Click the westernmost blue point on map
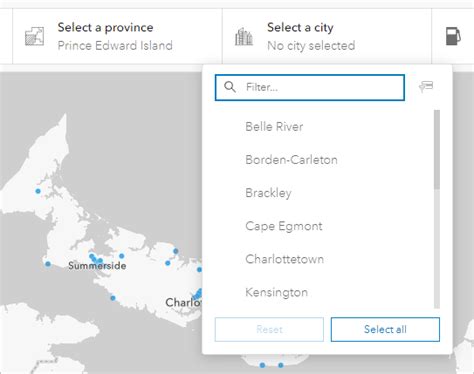Screen dimensions: 474x374 (38, 191)
